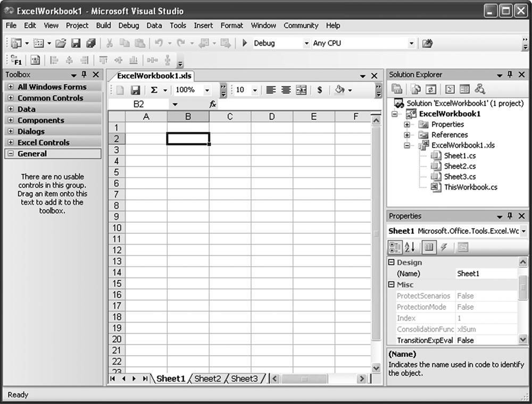Toggle Categorized view in Properties window
The height and width of the screenshot is (404, 532).
(395, 247)
